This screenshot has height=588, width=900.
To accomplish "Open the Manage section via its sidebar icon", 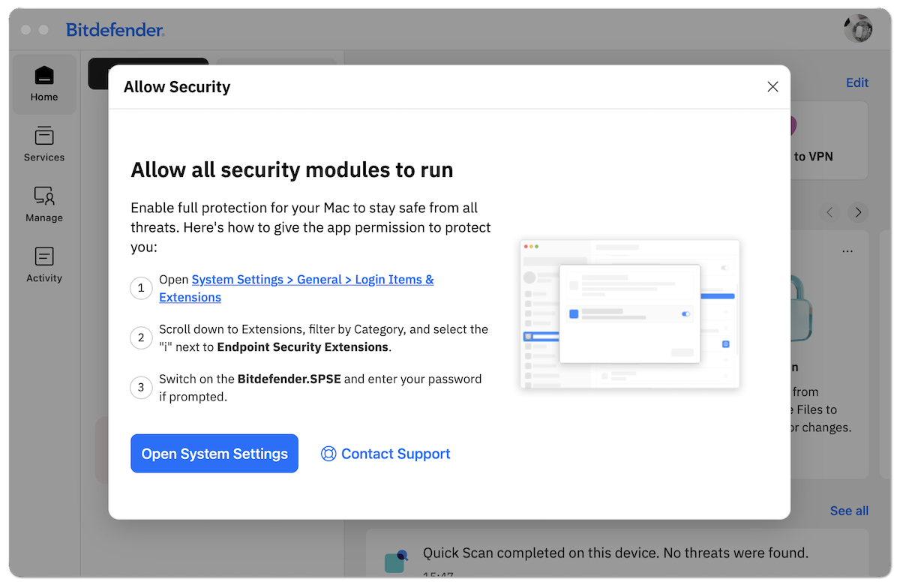I will pos(43,204).
